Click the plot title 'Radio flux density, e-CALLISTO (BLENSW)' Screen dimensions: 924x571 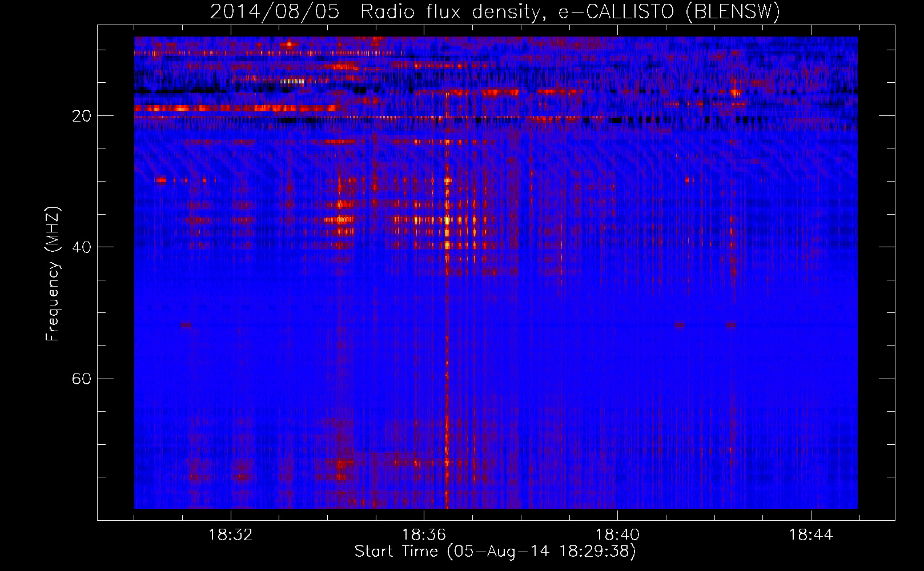point(570,12)
